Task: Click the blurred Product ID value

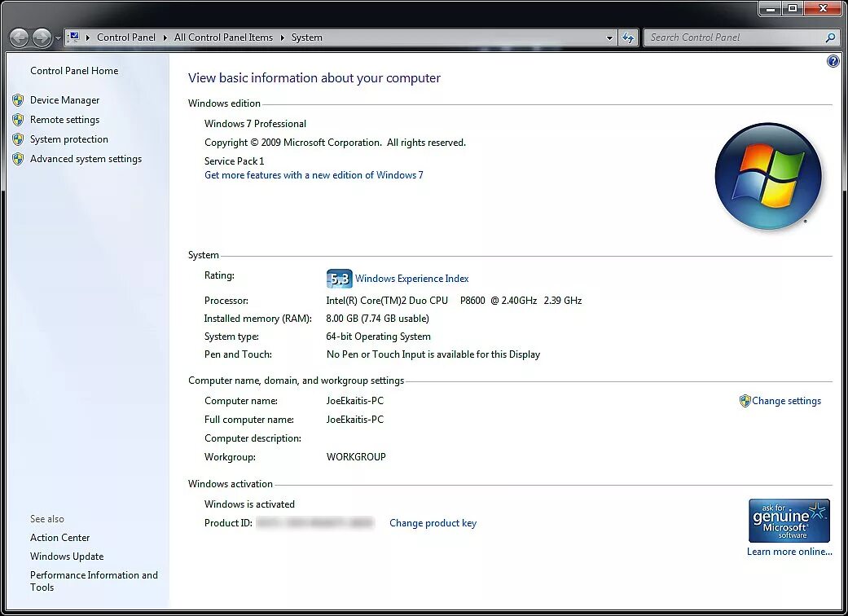Action: click(x=315, y=523)
